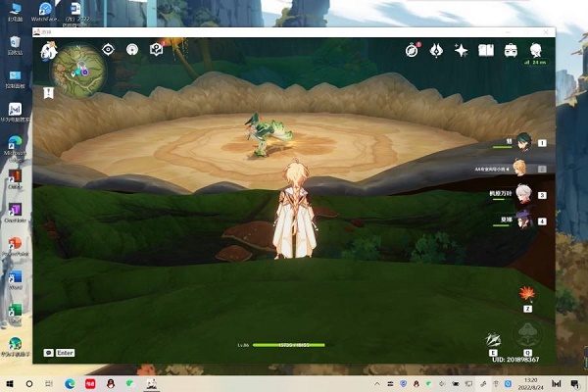Open the Paimon menu icon
This screenshot has width=588, height=392.
(47, 50)
